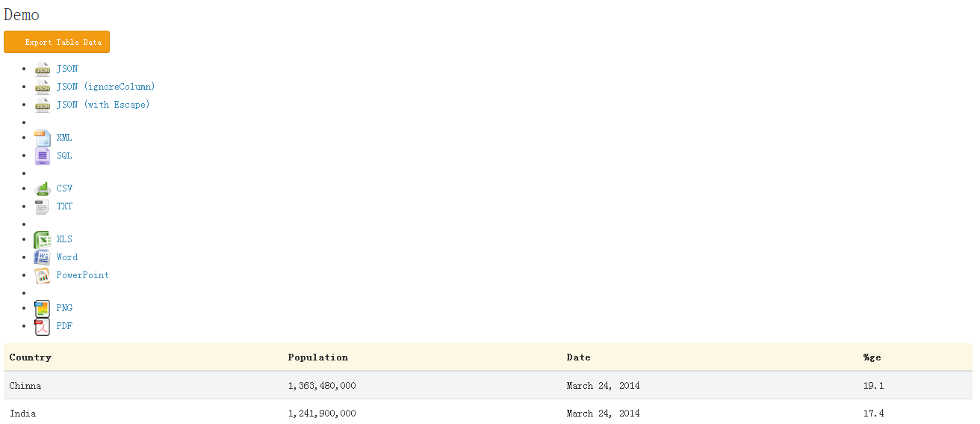Click the red PDF icon

click(43, 326)
